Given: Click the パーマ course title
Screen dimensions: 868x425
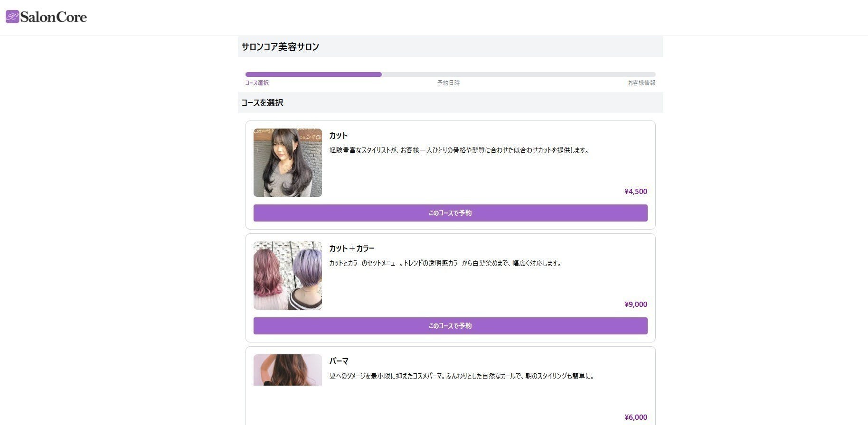Looking at the screenshot, I should [339, 361].
